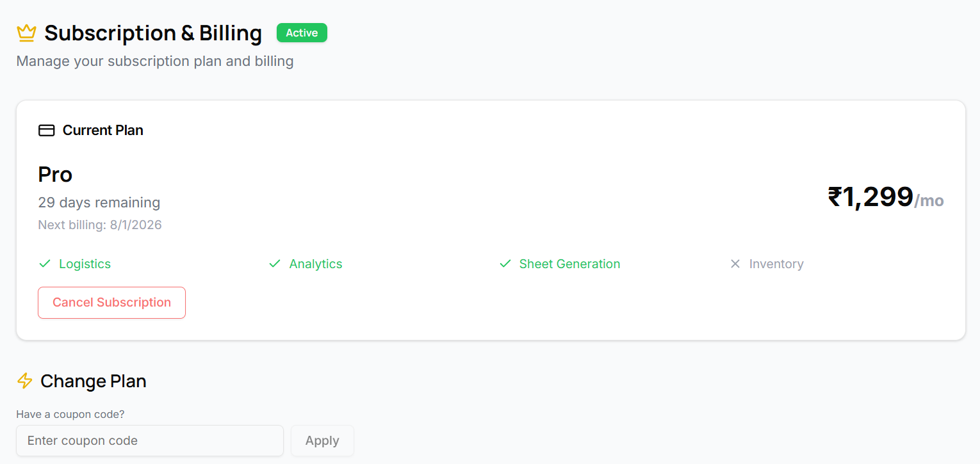Click the Apply coupon button
Screen dimensions: 980x464
click(x=322, y=441)
